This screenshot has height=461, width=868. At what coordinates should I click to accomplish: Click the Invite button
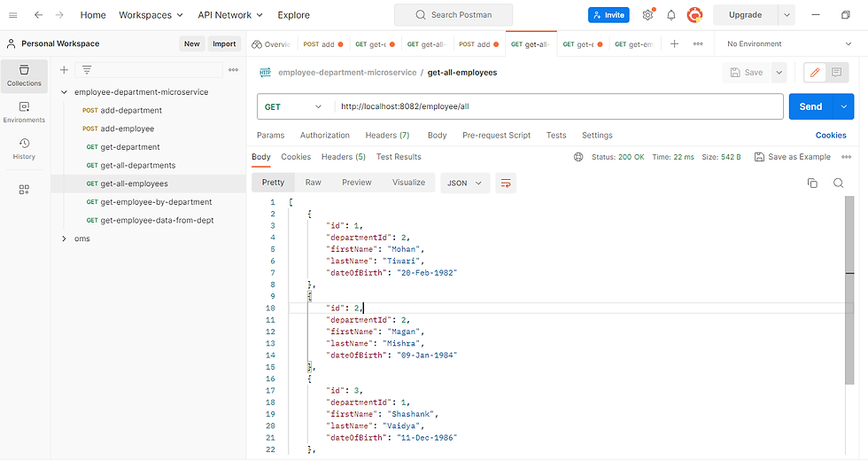pos(608,15)
